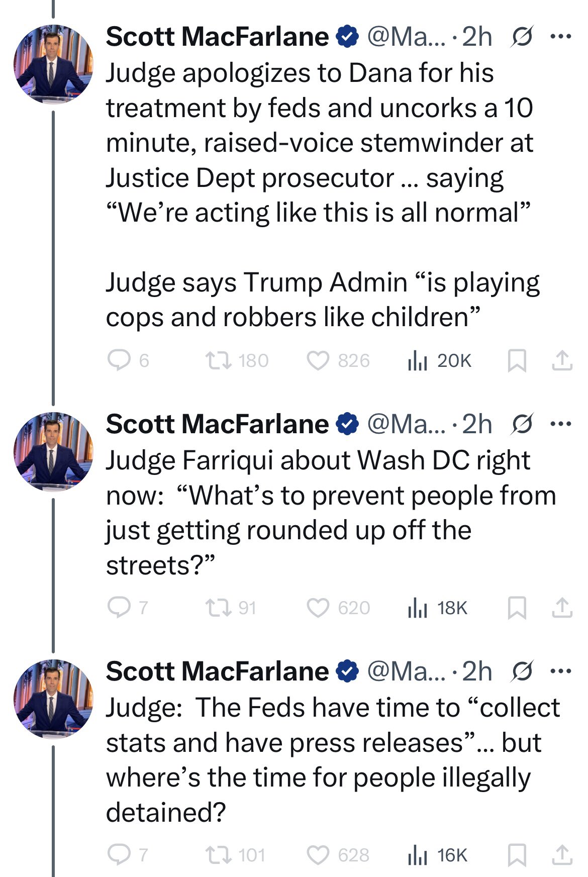
Task: Like the tweet with 620 likes
Action: pos(318,608)
